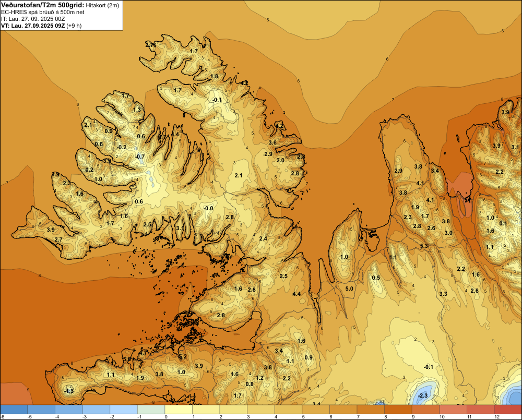Click the '1.2' temperature value on map
This screenshot has height=420, width=522.
pyautogui.click(x=259, y=378)
